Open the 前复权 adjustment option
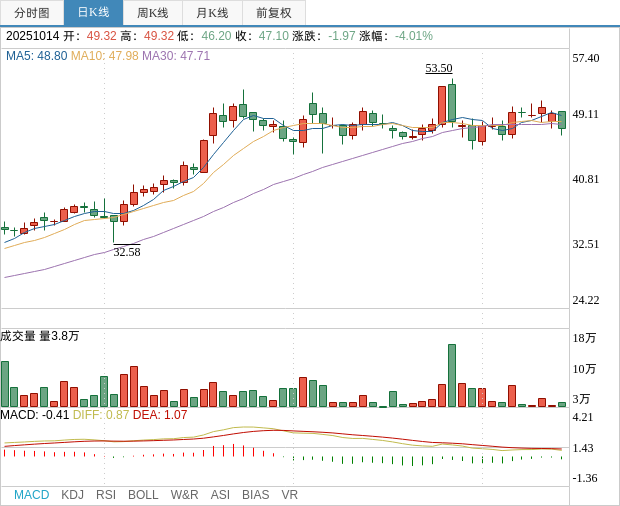Image resolution: width=620 pixels, height=506 pixels. 274,13
